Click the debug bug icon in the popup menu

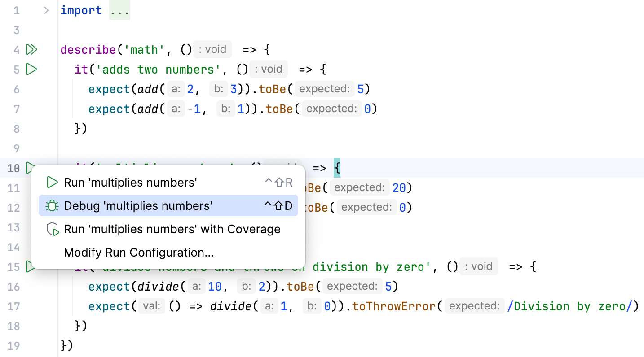click(x=52, y=205)
